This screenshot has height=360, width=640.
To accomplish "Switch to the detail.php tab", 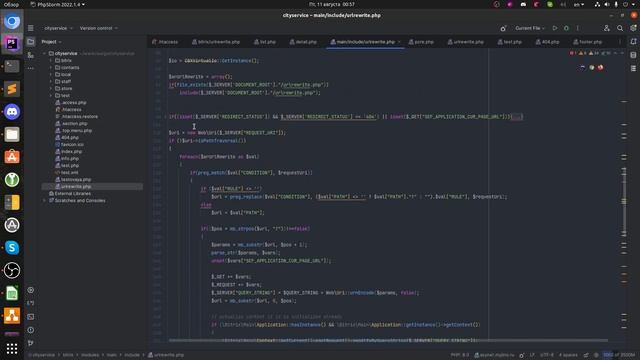I will tap(303, 42).
